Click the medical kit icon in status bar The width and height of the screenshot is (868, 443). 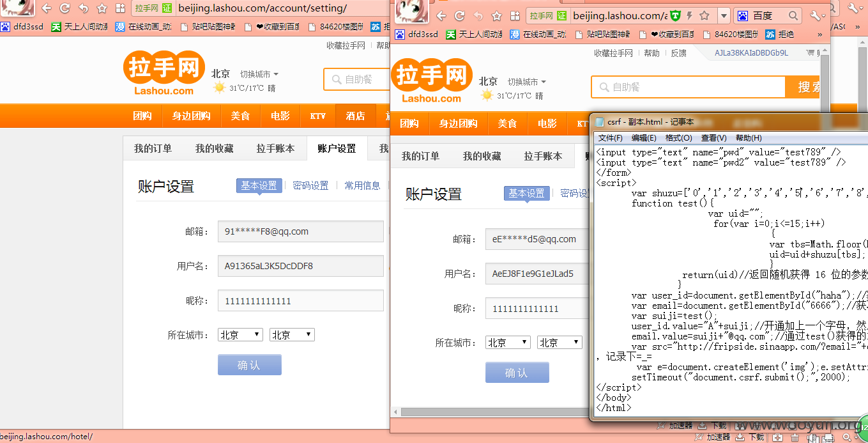778,437
